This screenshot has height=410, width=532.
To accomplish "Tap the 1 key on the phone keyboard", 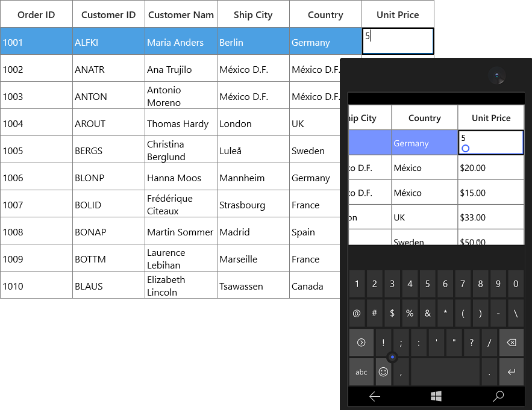I will [x=357, y=284].
